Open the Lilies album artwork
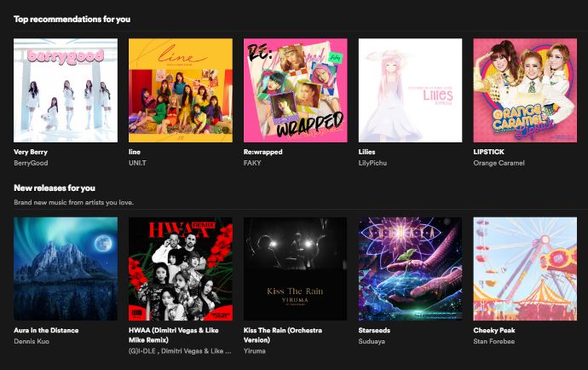588x370 pixels. click(x=410, y=90)
